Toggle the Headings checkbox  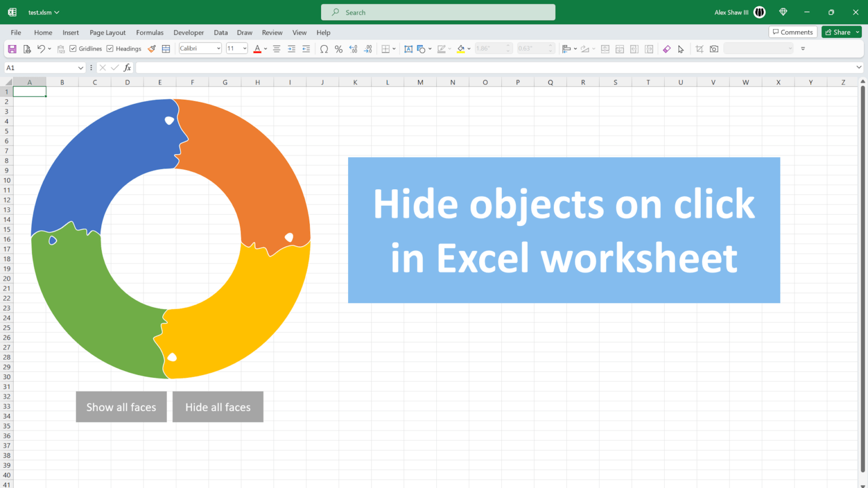click(110, 49)
